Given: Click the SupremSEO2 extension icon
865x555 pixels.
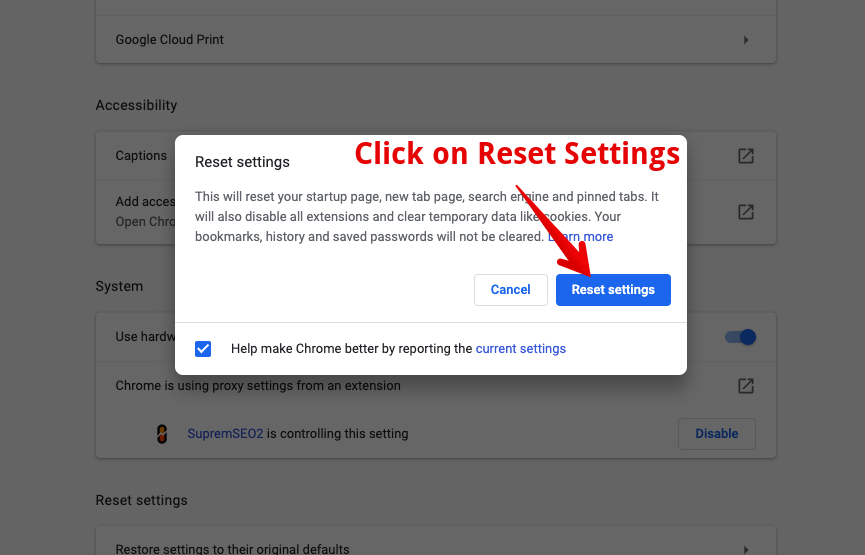Looking at the screenshot, I should coord(162,434).
